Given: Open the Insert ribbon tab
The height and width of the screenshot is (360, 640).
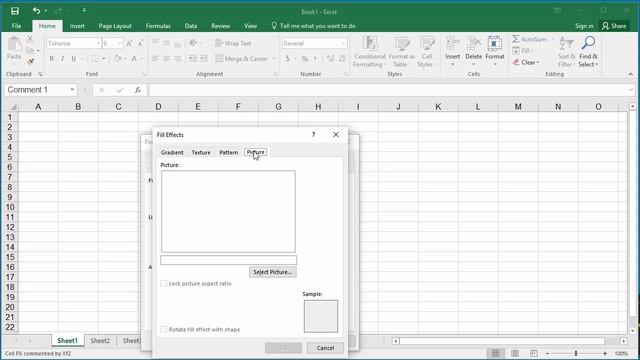Looking at the screenshot, I should (77, 26).
